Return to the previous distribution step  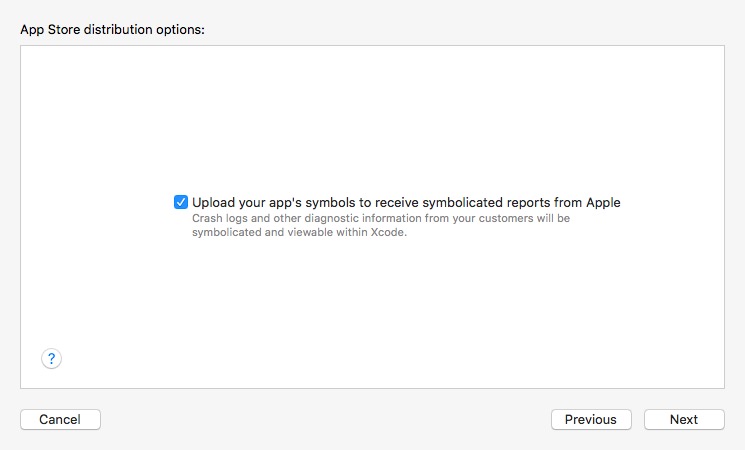(x=591, y=420)
